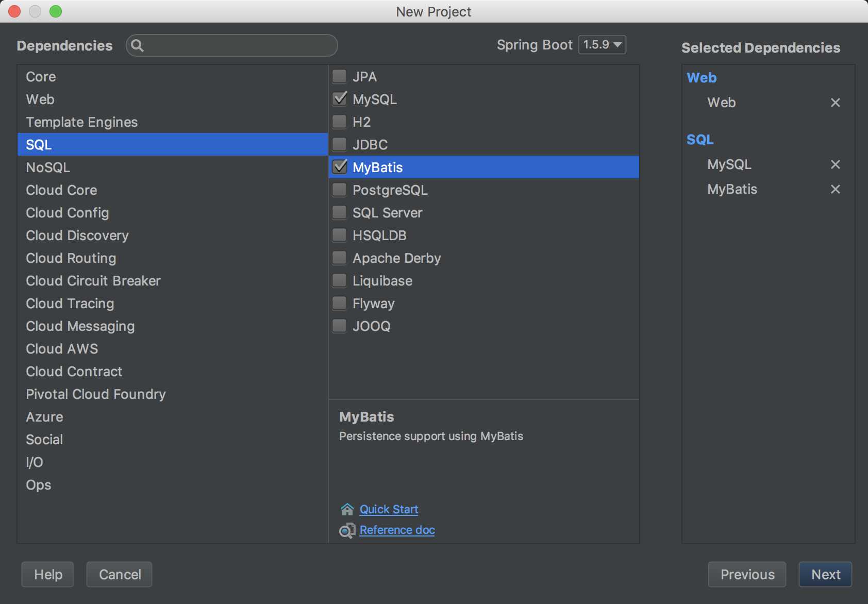Screen dimensions: 868x604
Task: Open the Template Engines category
Action: [173, 122]
